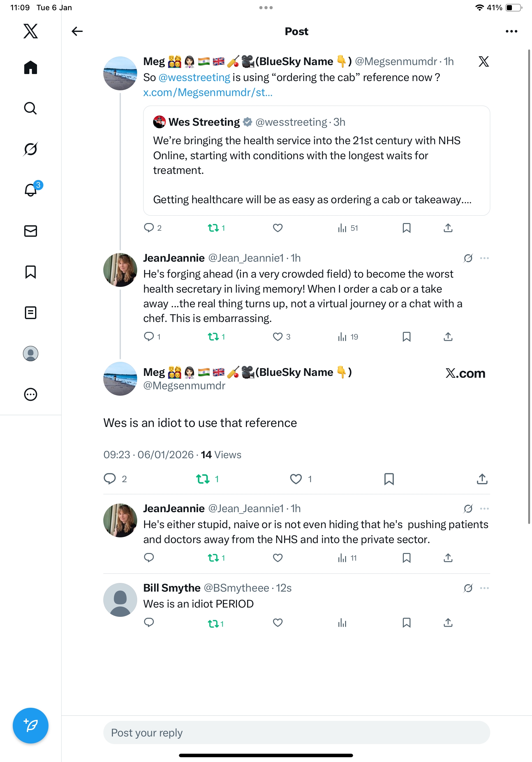Open the @wesstreeting mention link
This screenshot has width=532, height=762.
tap(194, 78)
